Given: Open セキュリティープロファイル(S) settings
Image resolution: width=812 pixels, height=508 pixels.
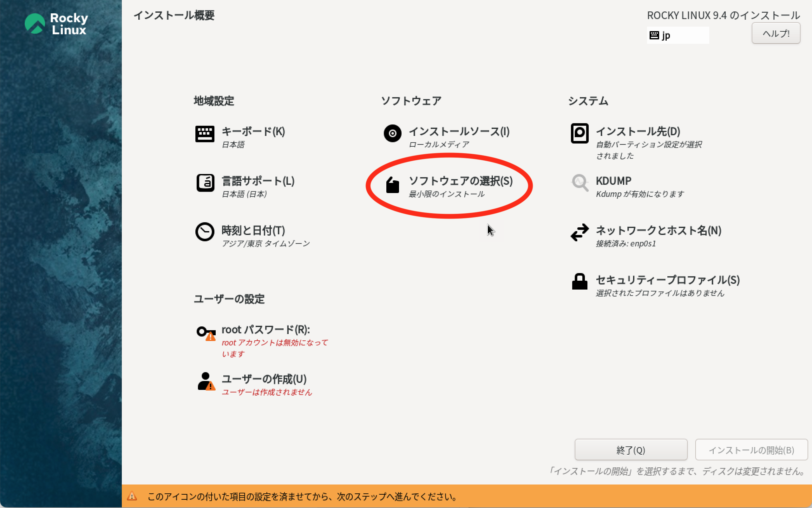Looking at the screenshot, I should 668,280.
